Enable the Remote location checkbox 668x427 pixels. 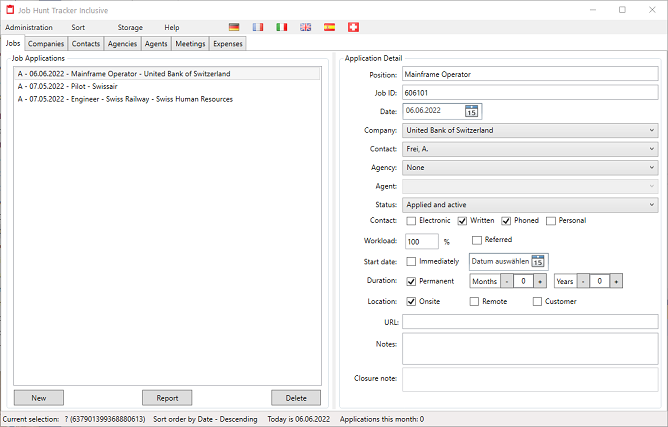pyautogui.click(x=474, y=301)
